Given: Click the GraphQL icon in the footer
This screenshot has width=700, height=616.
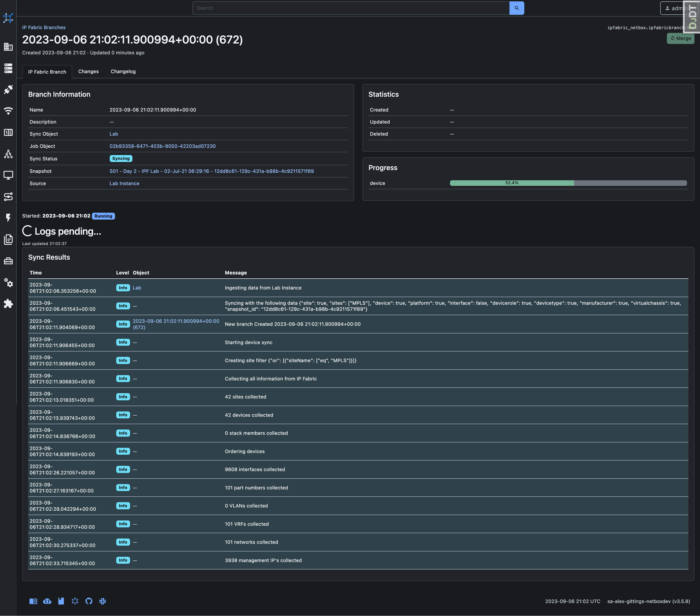Looking at the screenshot, I should point(75,601).
